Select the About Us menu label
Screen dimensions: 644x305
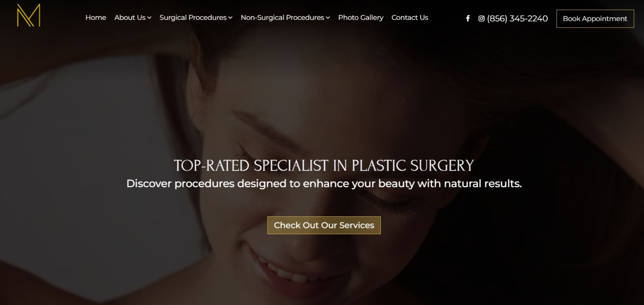pyautogui.click(x=130, y=17)
